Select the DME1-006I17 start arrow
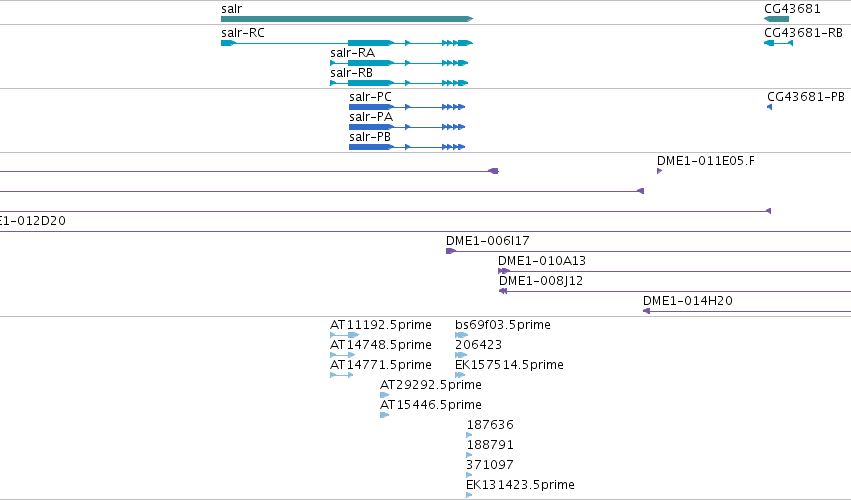 coord(450,251)
